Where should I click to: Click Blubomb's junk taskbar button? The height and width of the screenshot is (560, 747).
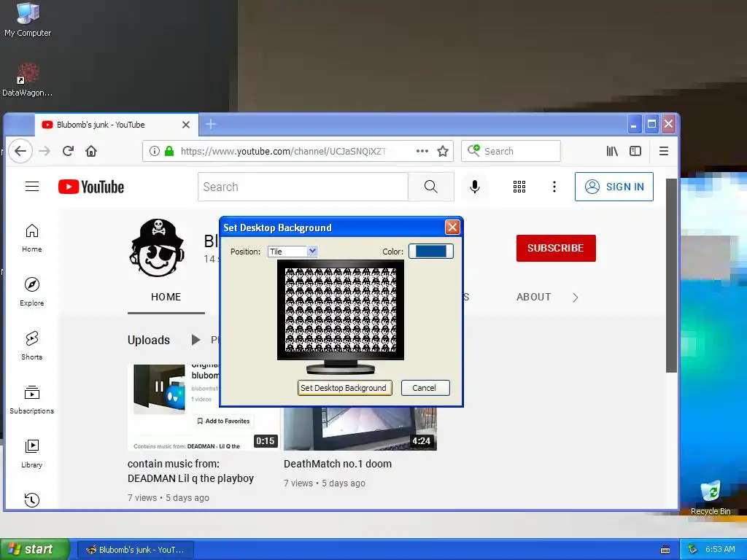tap(135, 550)
